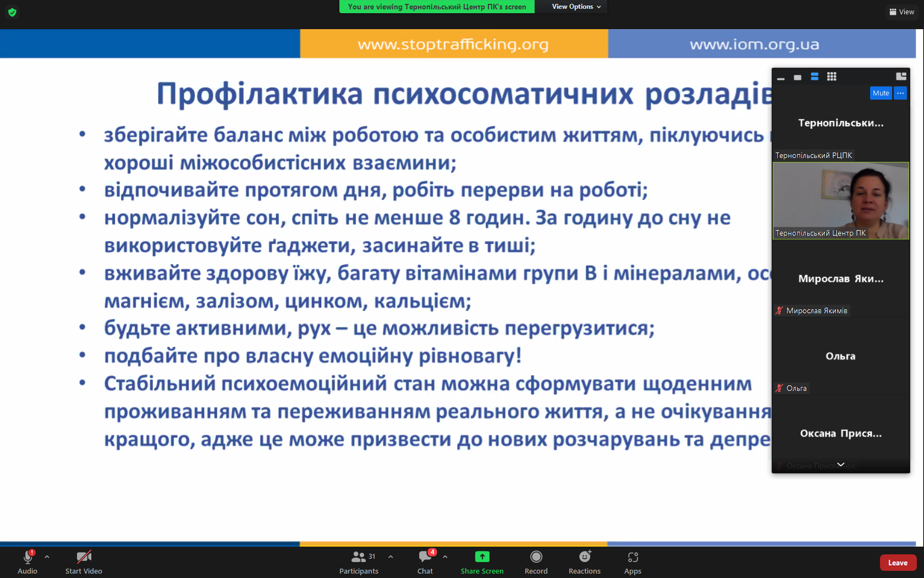
Task: Select Мирослав Якимів participant tile
Action: pos(840,279)
